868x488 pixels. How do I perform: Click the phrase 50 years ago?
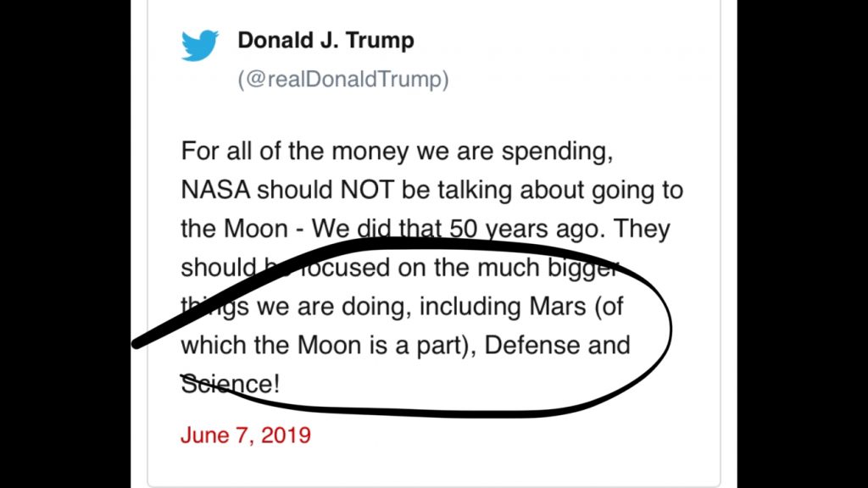[x=526, y=229]
